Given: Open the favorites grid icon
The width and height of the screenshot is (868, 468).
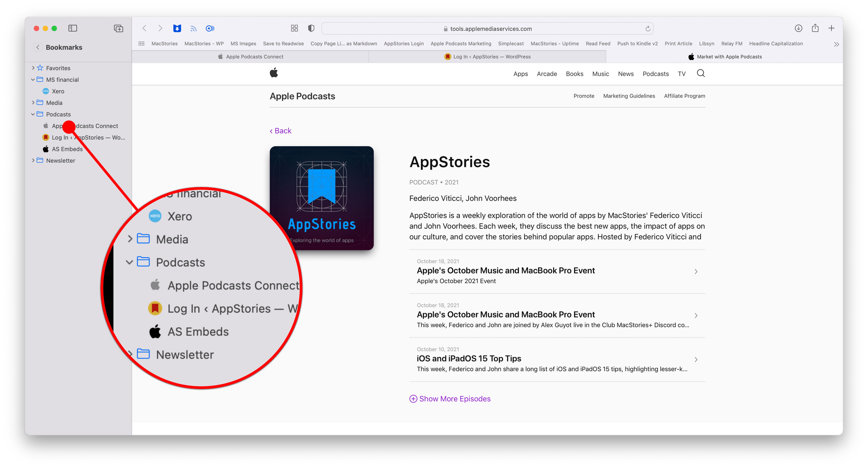Looking at the screenshot, I should coord(142,44).
